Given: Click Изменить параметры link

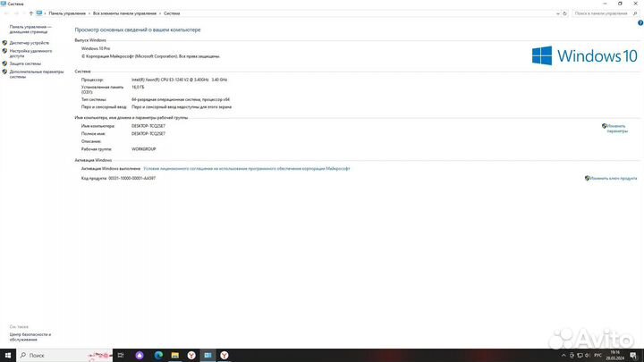Looking at the screenshot, I should coord(617,129).
